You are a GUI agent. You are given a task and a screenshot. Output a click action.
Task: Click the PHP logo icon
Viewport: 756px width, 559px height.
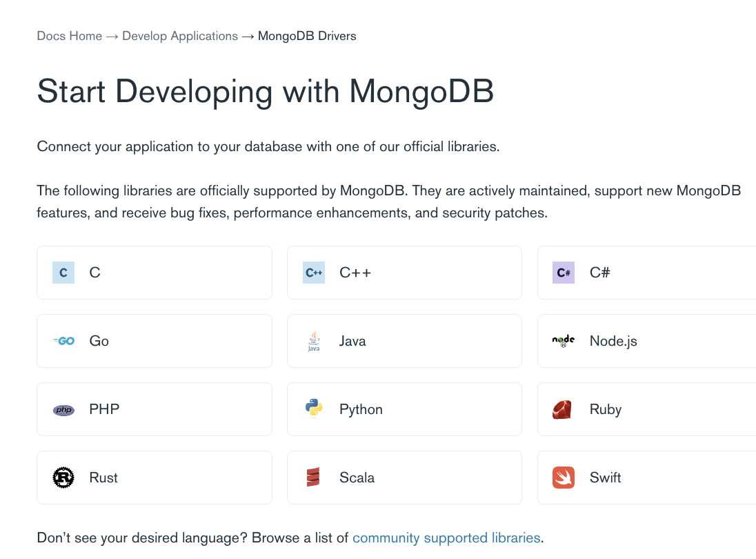coord(63,410)
